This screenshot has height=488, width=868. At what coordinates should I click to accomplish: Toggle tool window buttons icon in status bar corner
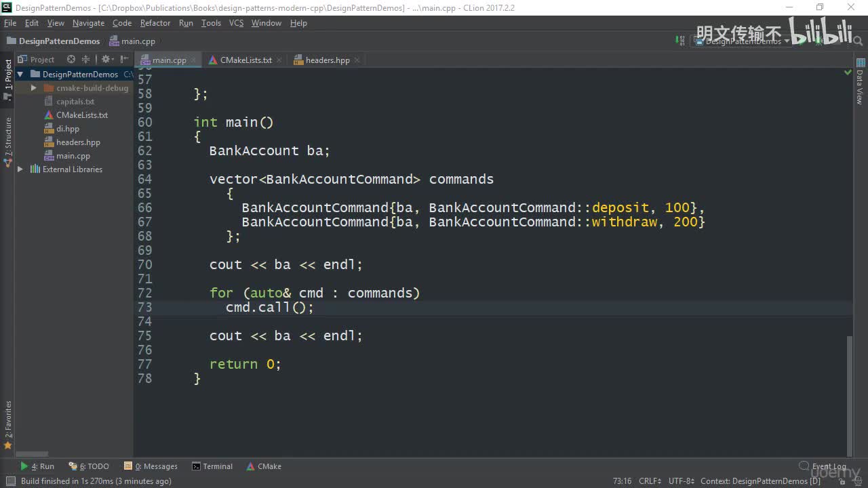(10, 481)
